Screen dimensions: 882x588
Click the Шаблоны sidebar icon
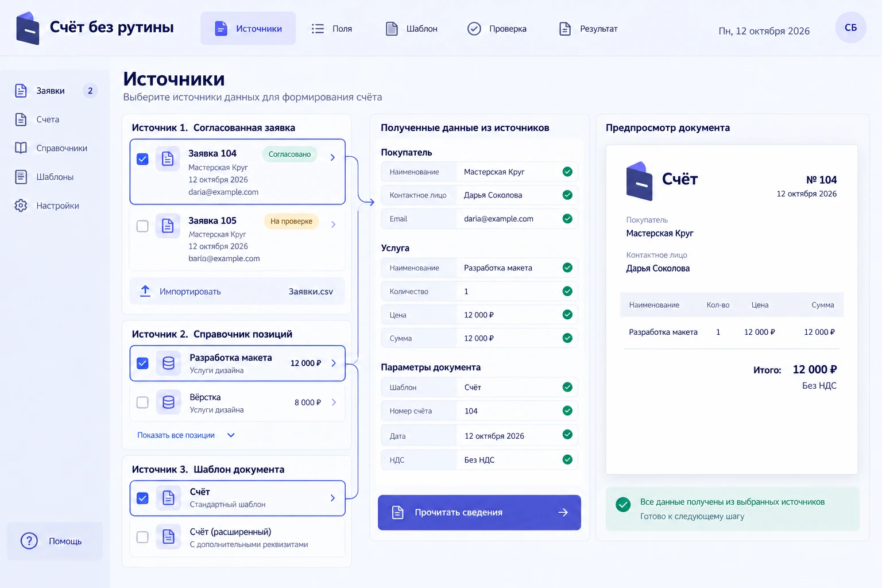(x=21, y=177)
